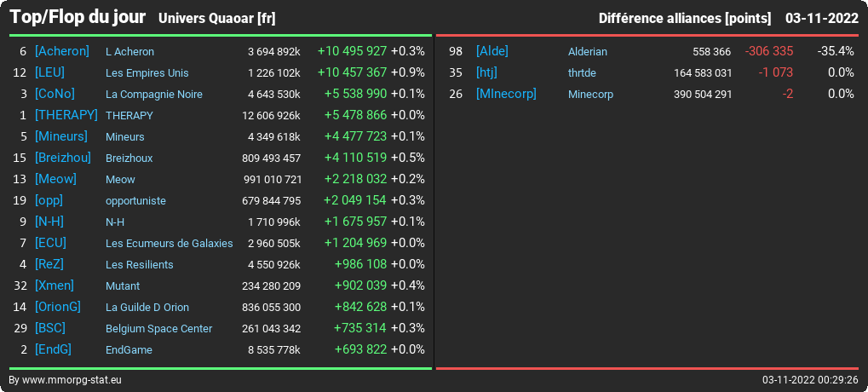Click the gain value +5 478 866
Image resolution: width=868 pixels, height=392 pixels.
355,115
